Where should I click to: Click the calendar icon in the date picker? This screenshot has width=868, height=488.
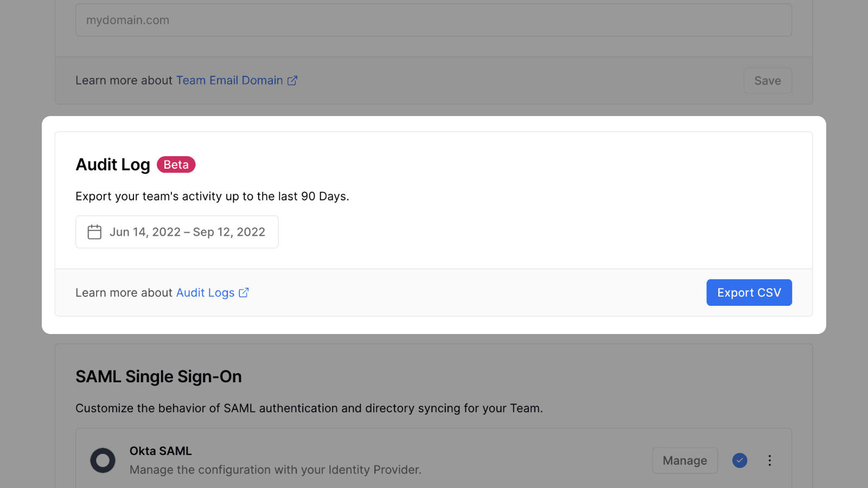click(x=94, y=232)
